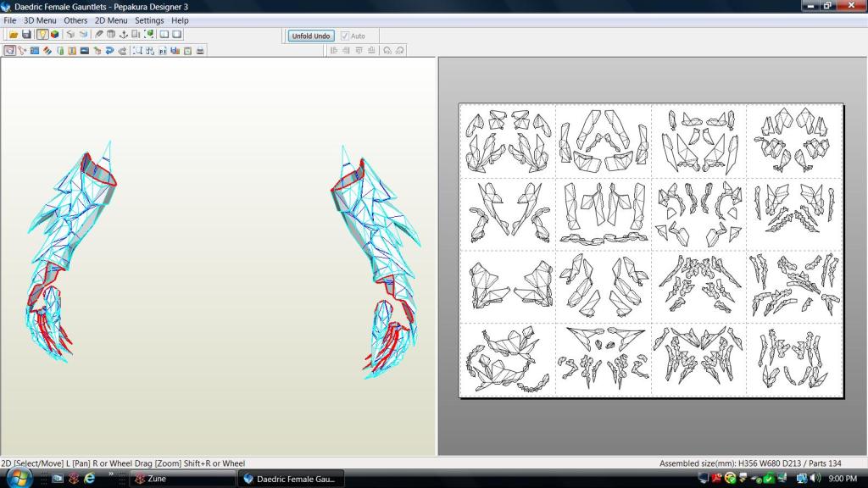Click the volume speaker tray icon
The image size is (868, 488).
pos(815,478)
